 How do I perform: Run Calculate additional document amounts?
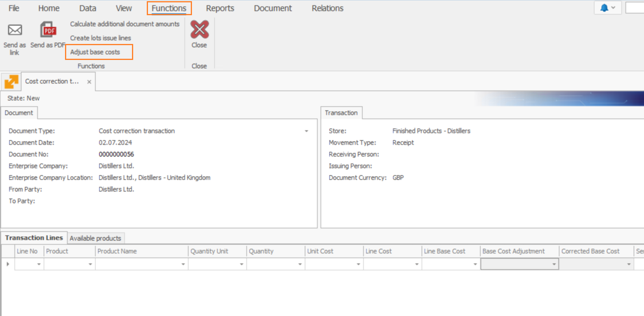coord(125,24)
